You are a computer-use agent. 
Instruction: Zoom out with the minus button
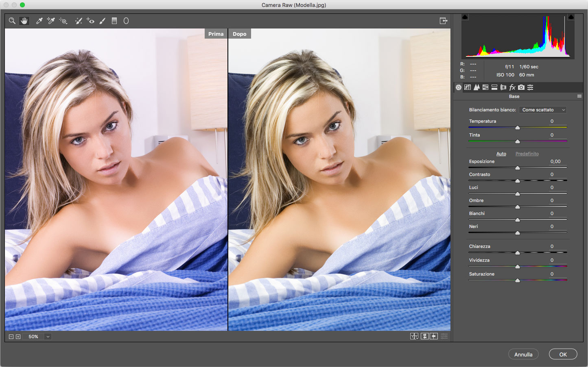(11, 337)
